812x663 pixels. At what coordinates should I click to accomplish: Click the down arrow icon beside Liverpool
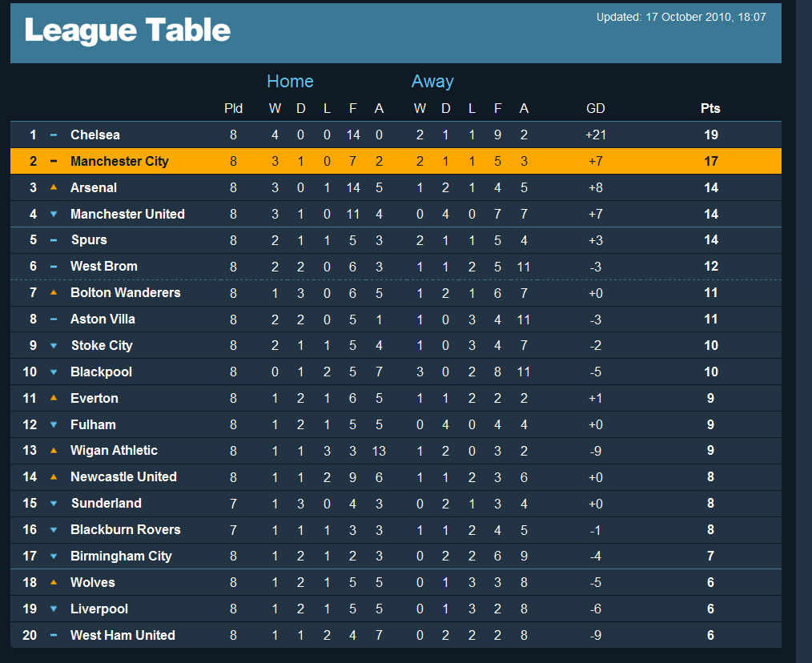(54, 609)
